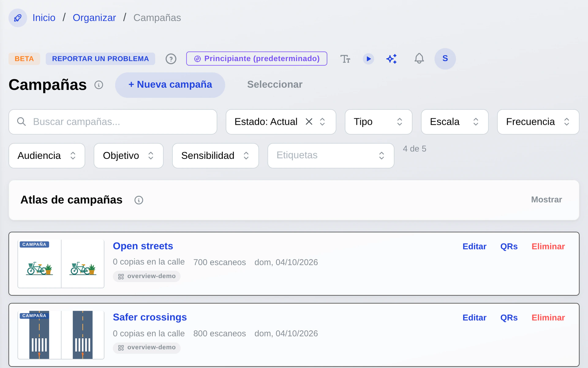Click the play tutorial icon

click(x=368, y=59)
